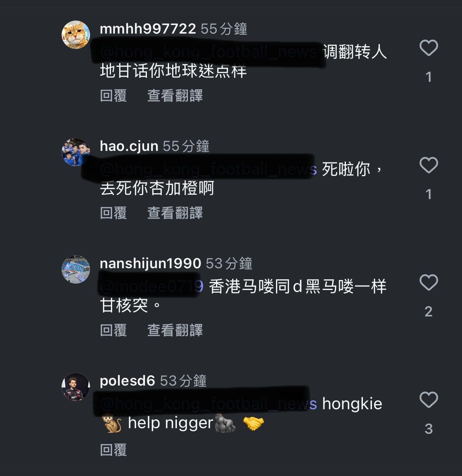Image resolution: width=462 pixels, height=476 pixels.
Task: Open nanshijun1990's profile avatar
Action: coord(76,269)
